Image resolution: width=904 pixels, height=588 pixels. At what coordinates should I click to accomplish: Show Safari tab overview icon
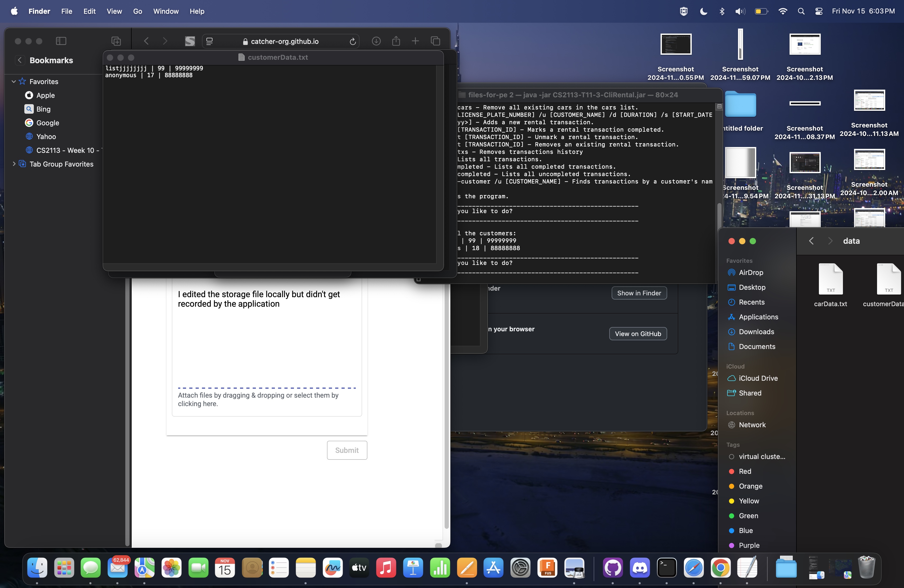(435, 41)
